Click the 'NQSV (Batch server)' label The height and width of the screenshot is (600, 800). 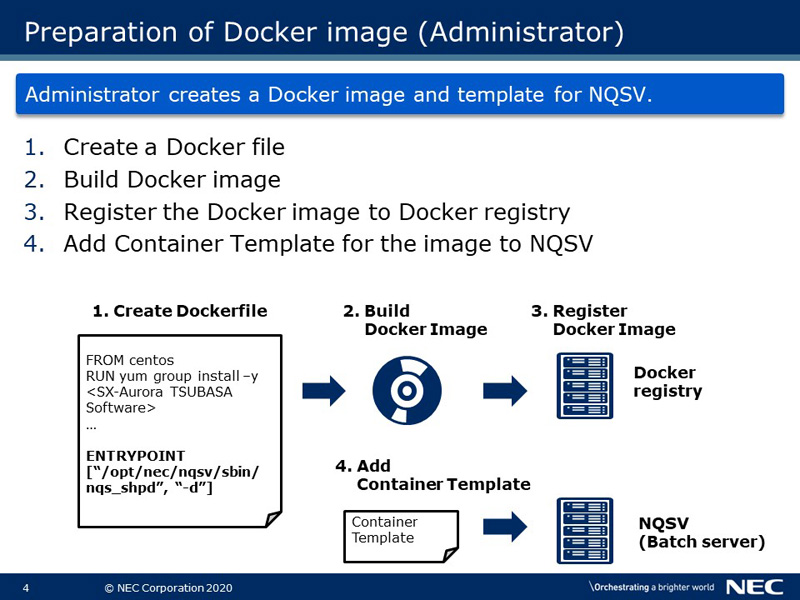coord(702,532)
